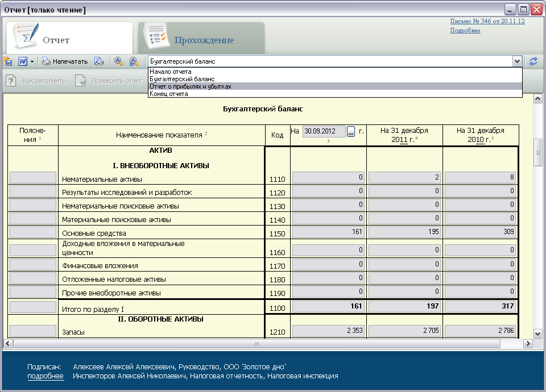Screen dimensions: 546x392
Task: Click the horizontal scrollbar right arrow
Action: pyautogui.click(x=528, y=344)
